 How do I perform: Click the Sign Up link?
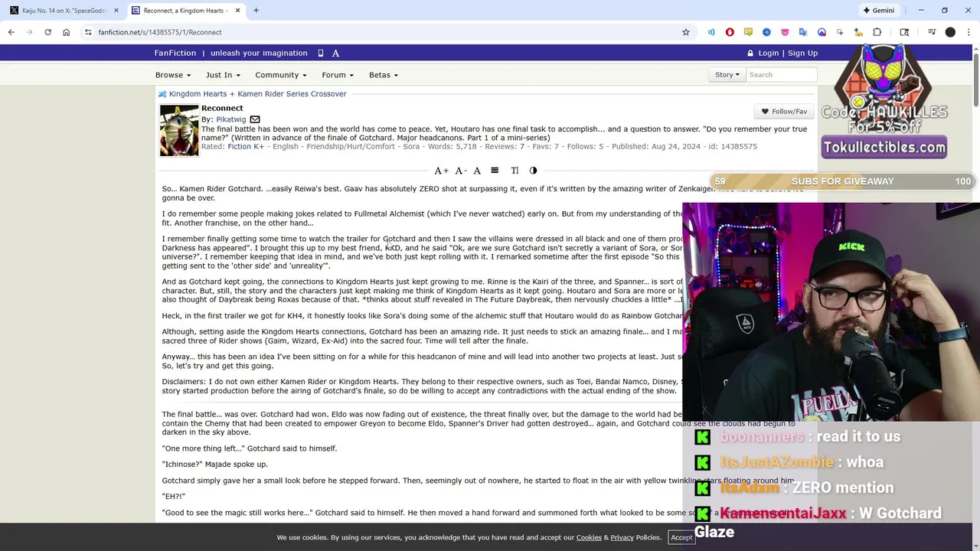click(x=802, y=53)
